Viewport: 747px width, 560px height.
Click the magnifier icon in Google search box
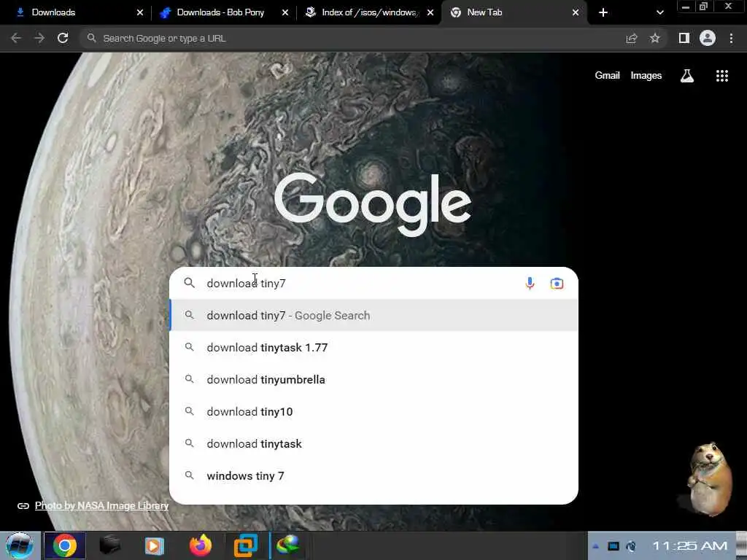pyautogui.click(x=190, y=283)
